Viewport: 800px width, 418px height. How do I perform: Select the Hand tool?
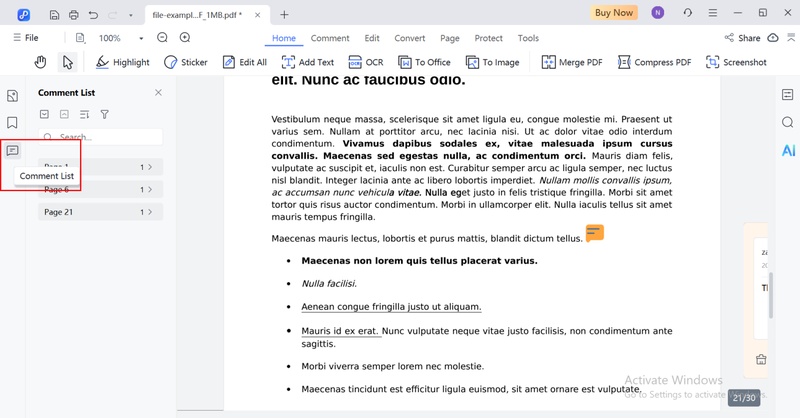point(40,62)
